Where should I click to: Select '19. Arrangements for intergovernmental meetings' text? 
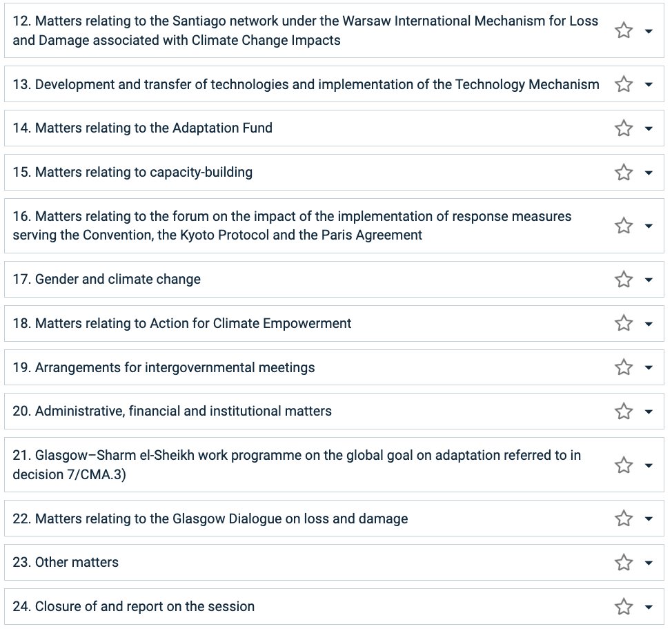164,367
